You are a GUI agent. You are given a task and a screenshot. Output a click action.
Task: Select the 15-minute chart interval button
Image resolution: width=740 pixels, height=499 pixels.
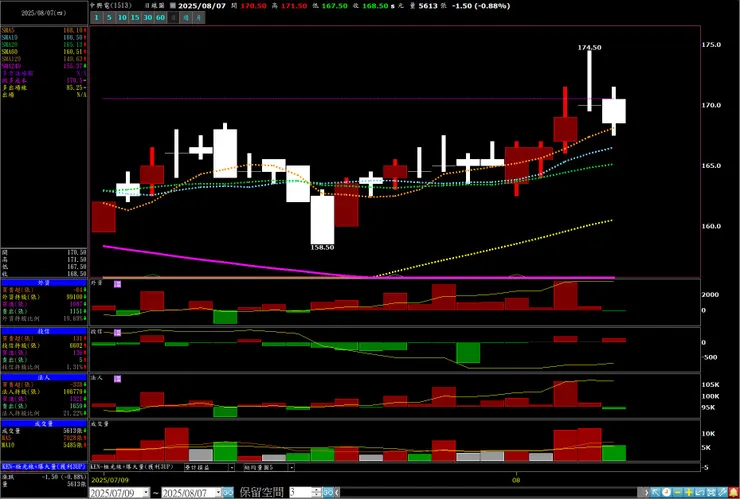(135, 17)
